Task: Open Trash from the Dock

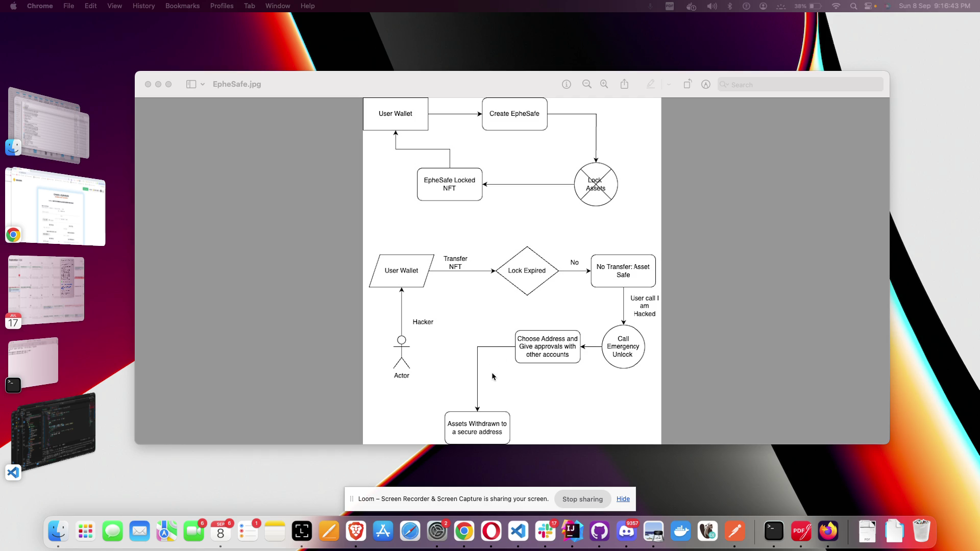Action: pyautogui.click(x=921, y=531)
